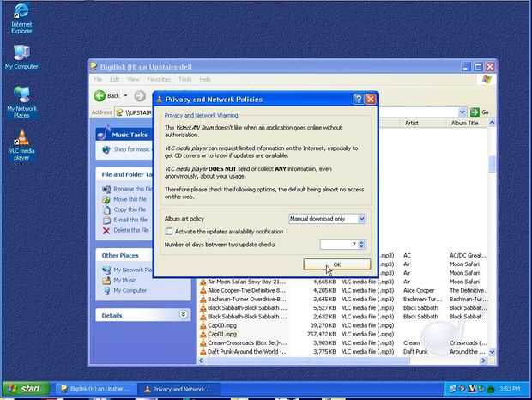The image size is (532, 400).
Task: Open Internet Explorer desktop icon
Action: click(x=21, y=19)
